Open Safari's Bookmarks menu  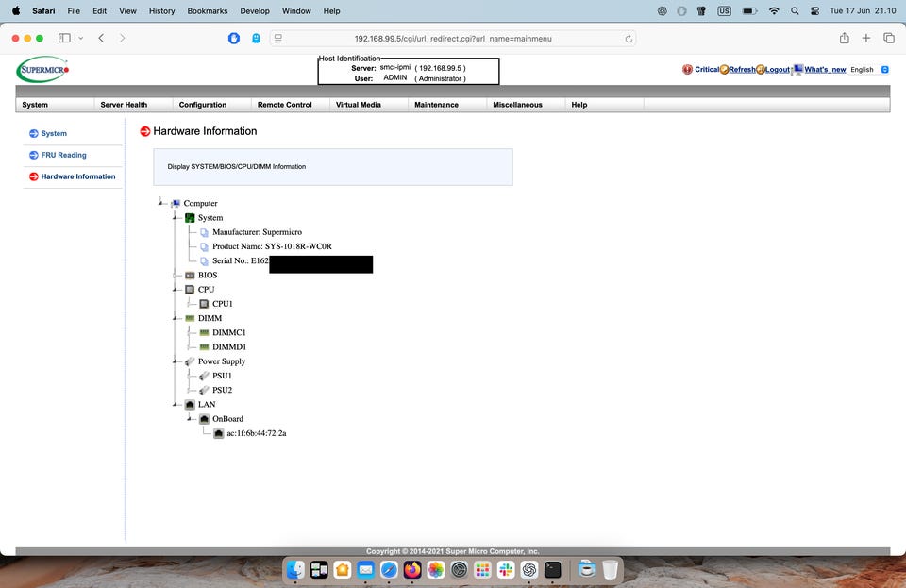pos(208,11)
